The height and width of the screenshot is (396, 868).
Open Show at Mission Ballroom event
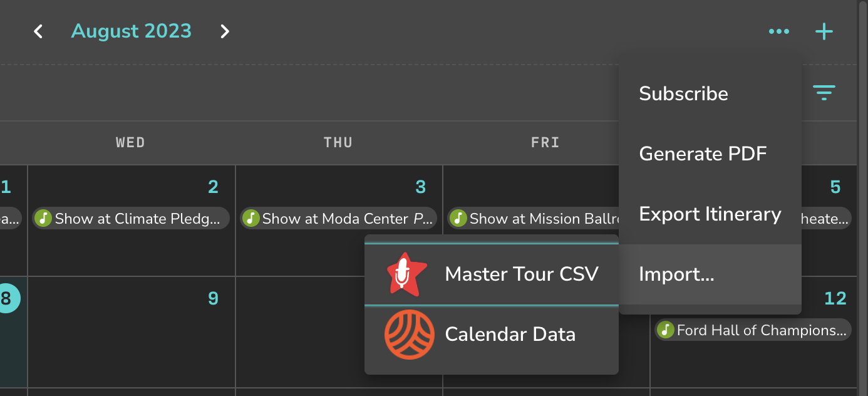[534, 218]
